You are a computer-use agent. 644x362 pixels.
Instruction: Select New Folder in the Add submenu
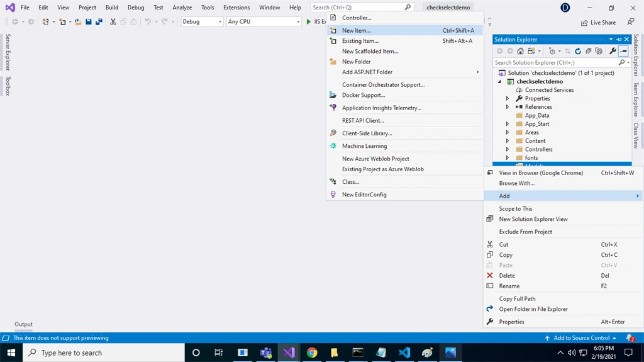(404, 62)
